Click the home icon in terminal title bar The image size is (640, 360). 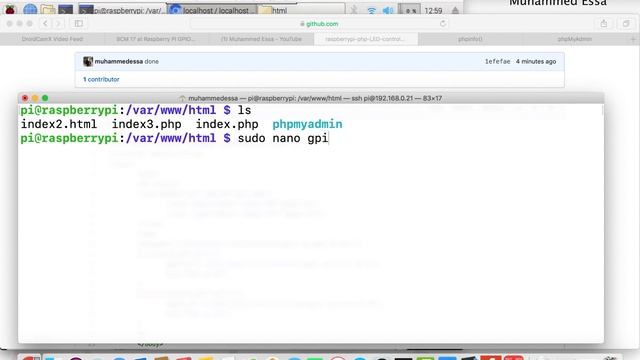pyautogui.click(x=182, y=98)
